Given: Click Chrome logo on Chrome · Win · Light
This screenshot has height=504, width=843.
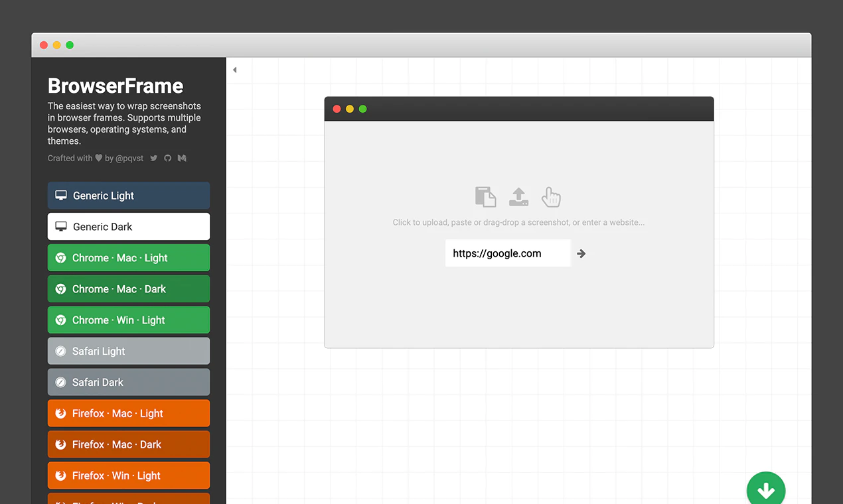Looking at the screenshot, I should [60, 320].
